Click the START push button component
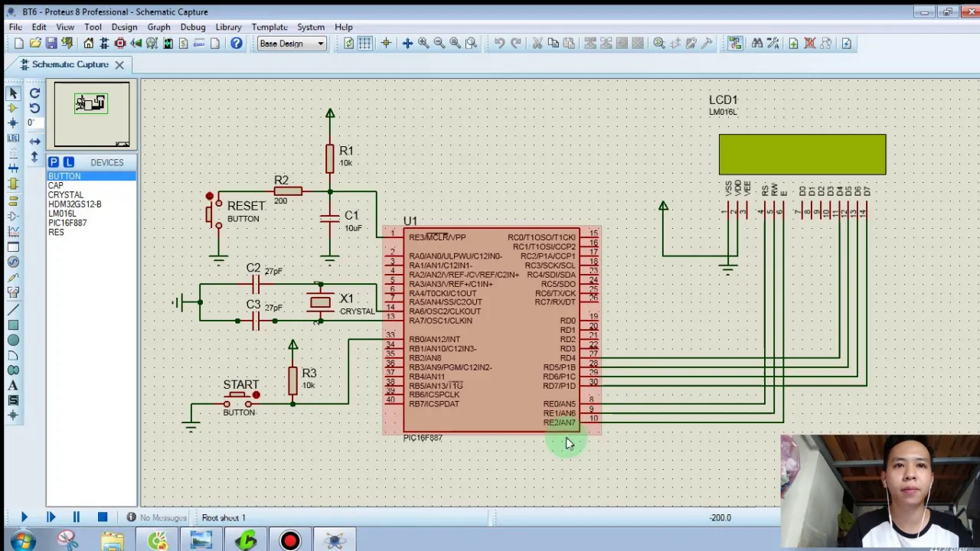The width and height of the screenshot is (980, 551). pyautogui.click(x=240, y=399)
